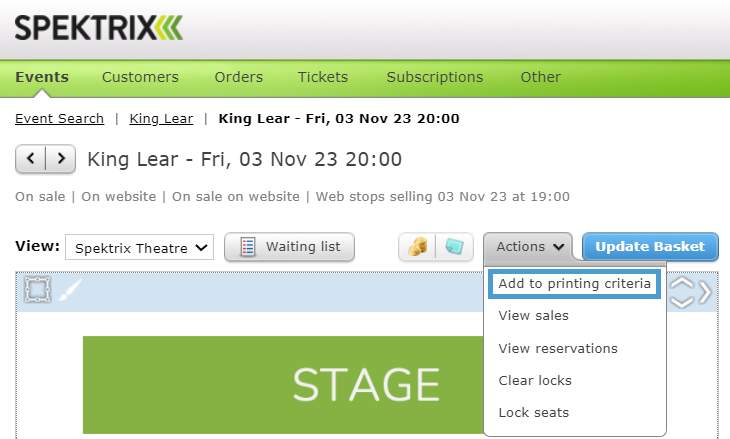Switch to the Customers tab

coord(140,77)
